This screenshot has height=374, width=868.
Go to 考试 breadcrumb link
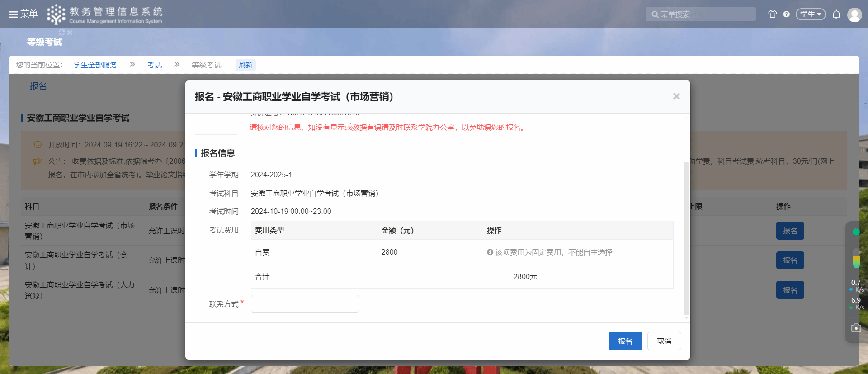(154, 65)
